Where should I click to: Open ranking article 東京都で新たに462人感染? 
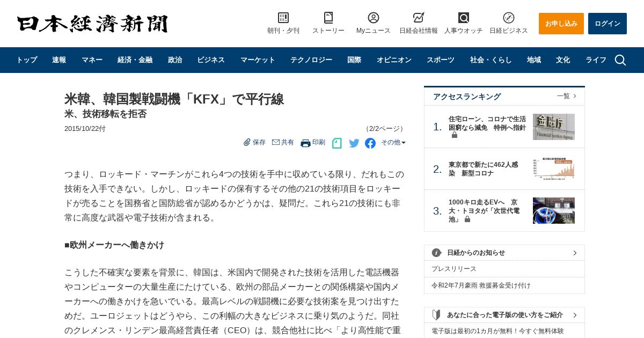click(484, 169)
